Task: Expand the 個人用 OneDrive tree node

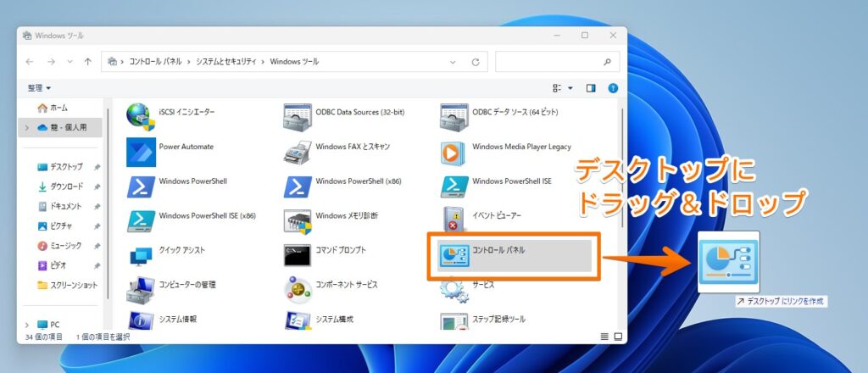Action: tap(26, 127)
